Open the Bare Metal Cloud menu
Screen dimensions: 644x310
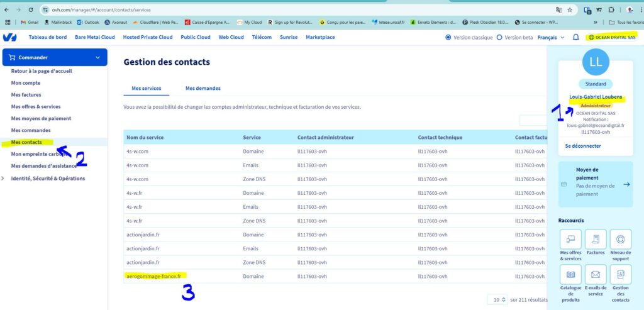[95, 37]
